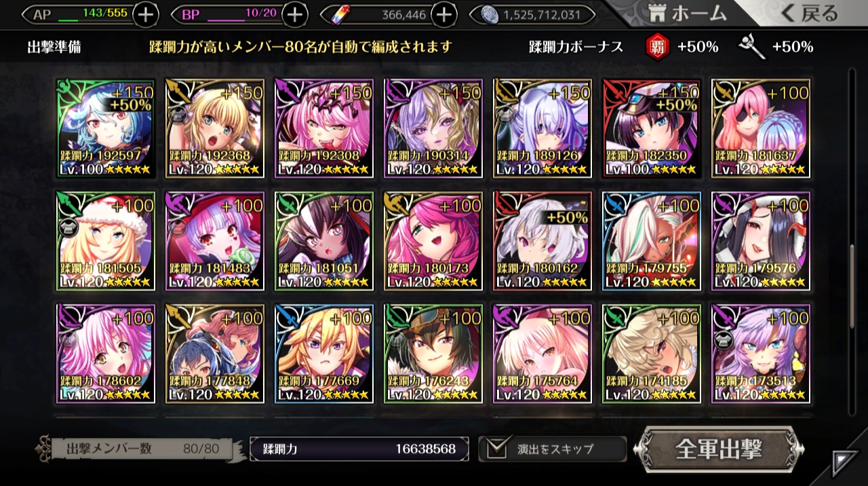Expand the corner triangle menu at bottom right
This screenshot has width=868, height=486.
pyautogui.click(x=844, y=463)
